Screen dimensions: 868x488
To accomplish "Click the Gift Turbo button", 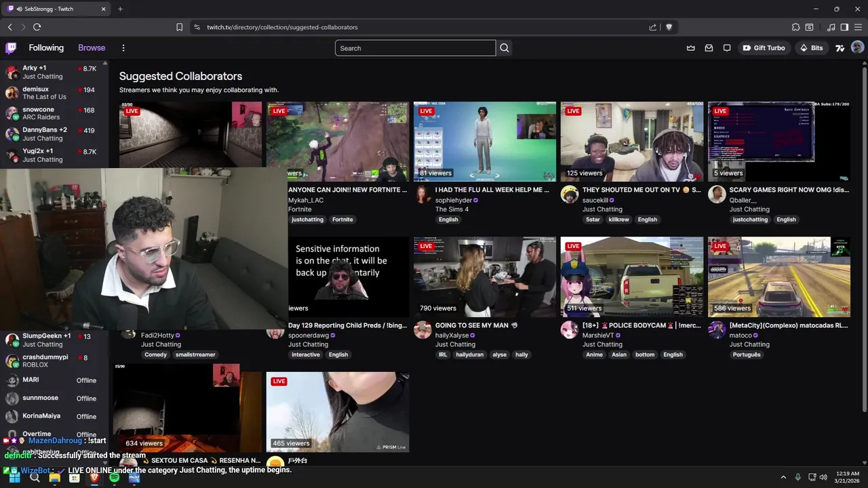I will coord(764,48).
